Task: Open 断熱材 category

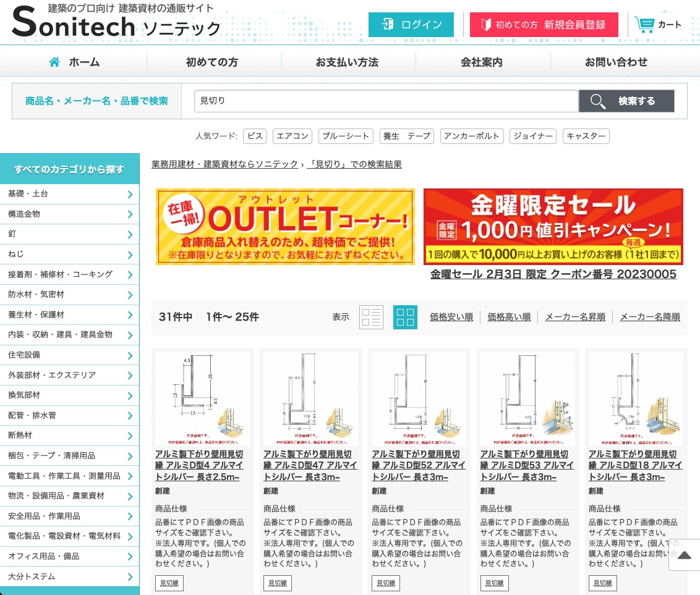Action: 70,436
